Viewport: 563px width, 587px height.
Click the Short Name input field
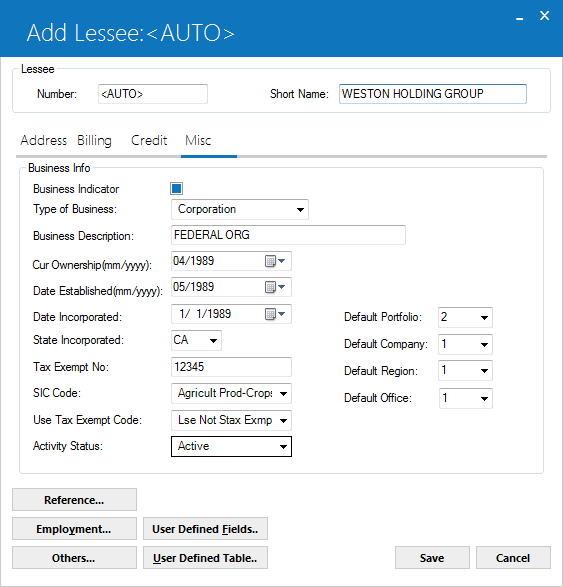click(x=433, y=94)
